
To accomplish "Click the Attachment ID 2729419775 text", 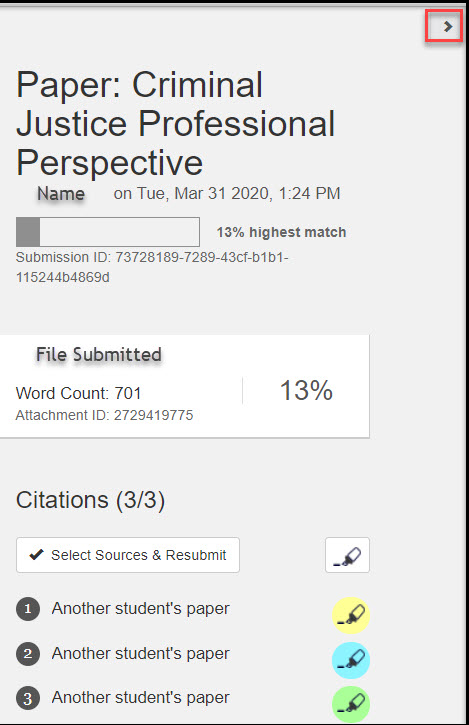I will 105,415.
